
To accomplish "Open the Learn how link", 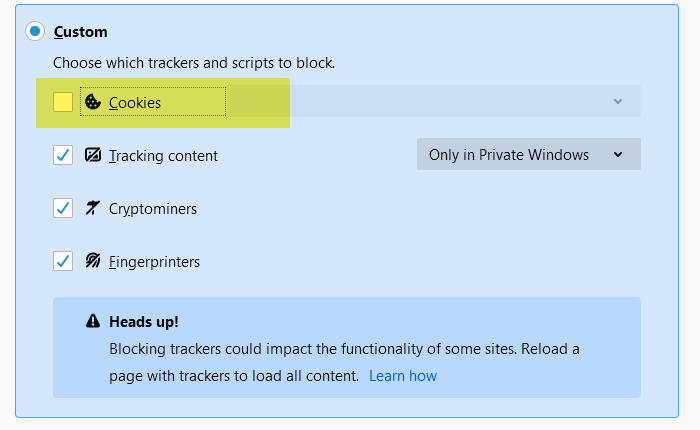I will point(403,376).
